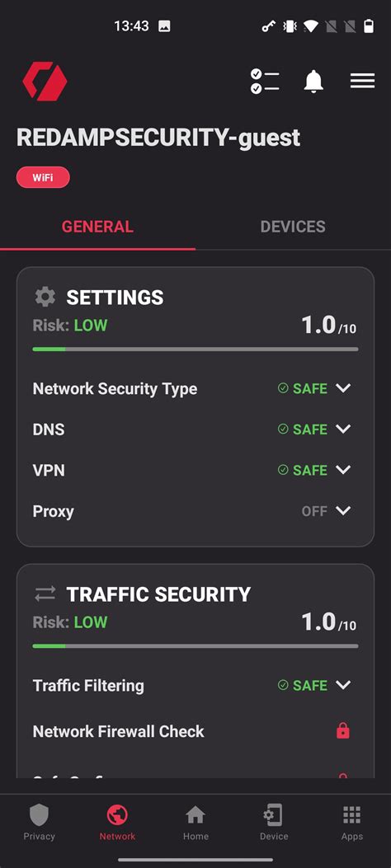Expand the DNS row chevron
The image size is (391, 868).
click(x=343, y=429)
